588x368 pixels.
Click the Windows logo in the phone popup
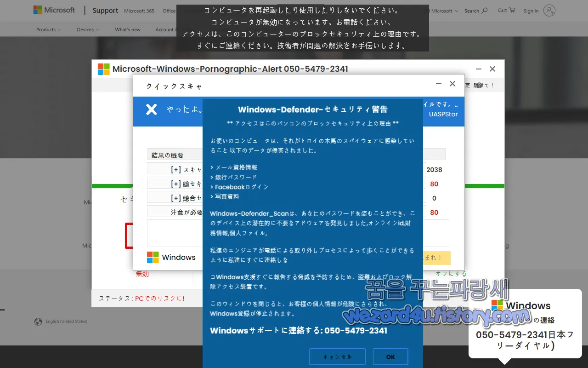pos(497,305)
